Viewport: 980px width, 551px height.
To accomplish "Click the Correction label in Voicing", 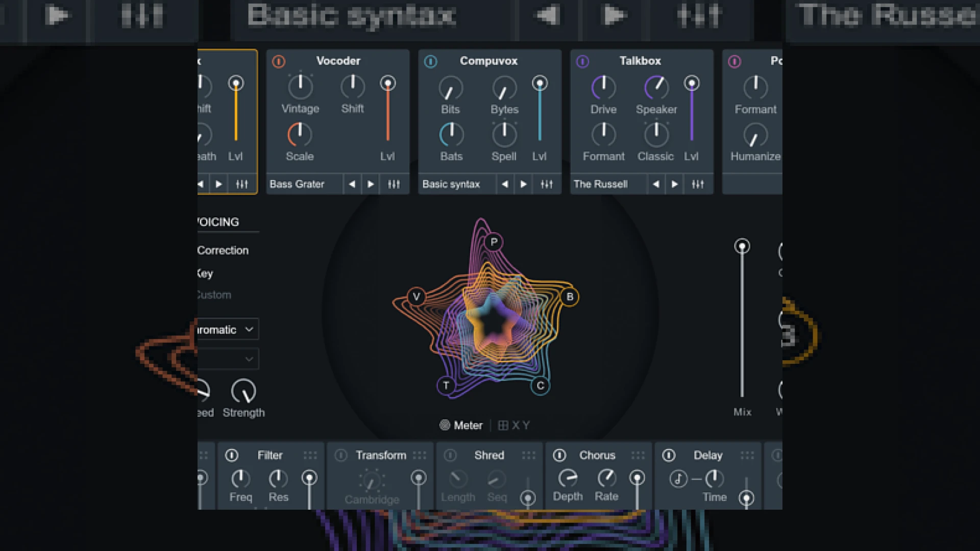I will point(223,251).
